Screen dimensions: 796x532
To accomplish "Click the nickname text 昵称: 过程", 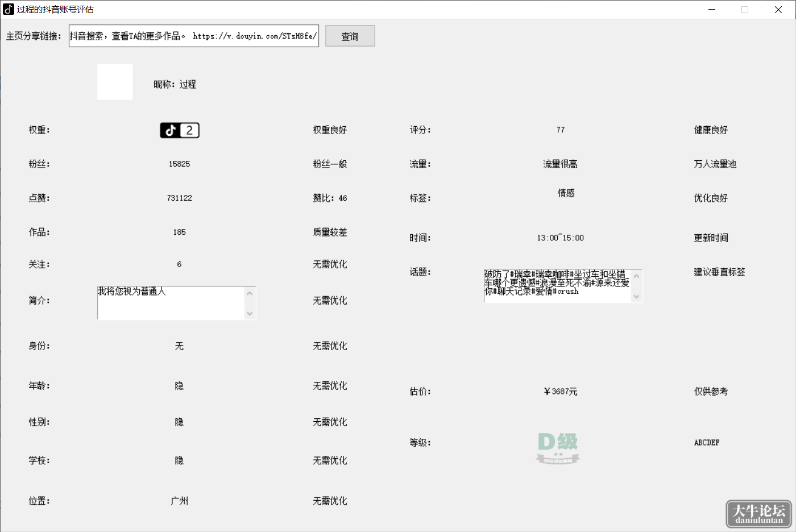I will pos(175,85).
